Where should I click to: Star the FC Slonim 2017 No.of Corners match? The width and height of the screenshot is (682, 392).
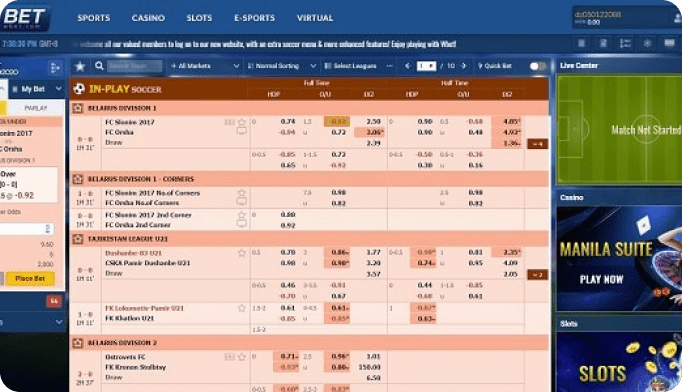click(x=242, y=193)
